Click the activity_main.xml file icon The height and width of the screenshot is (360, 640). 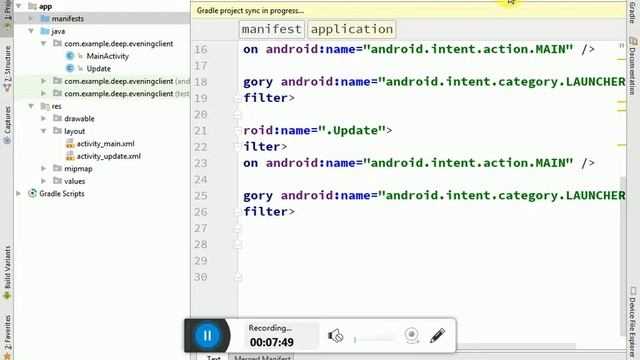(70, 144)
